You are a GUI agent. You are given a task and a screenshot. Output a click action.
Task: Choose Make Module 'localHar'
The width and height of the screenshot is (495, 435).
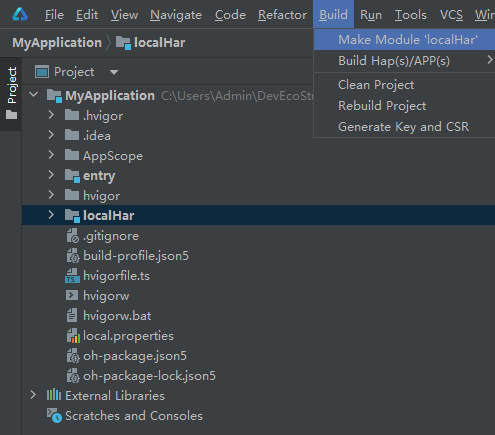tap(404, 40)
